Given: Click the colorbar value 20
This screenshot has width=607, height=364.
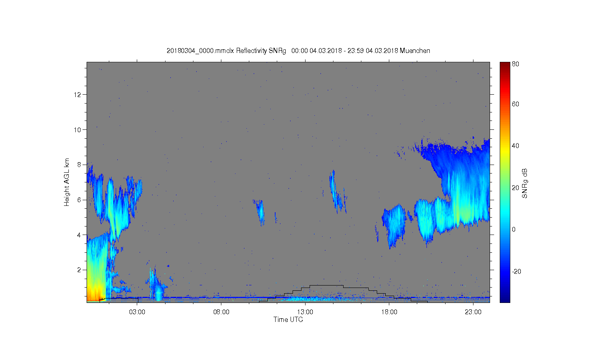Looking at the screenshot, I should (x=515, y=188).
